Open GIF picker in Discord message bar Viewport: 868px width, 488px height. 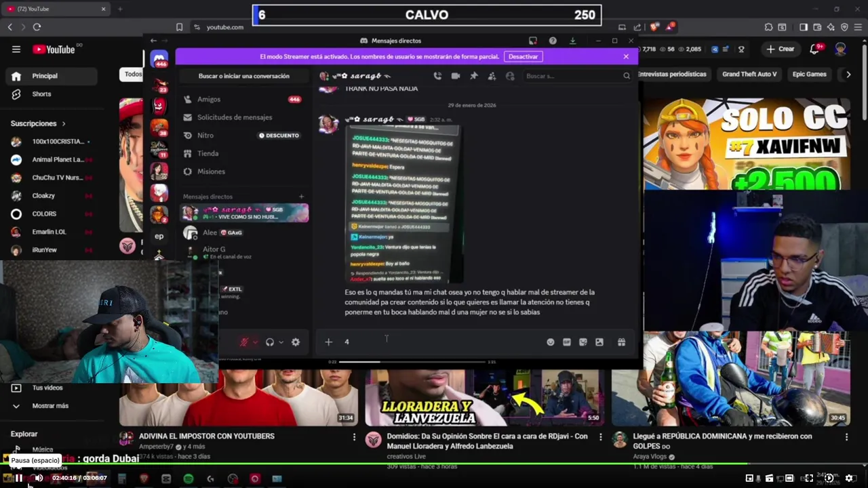click(x=567, y=342)
